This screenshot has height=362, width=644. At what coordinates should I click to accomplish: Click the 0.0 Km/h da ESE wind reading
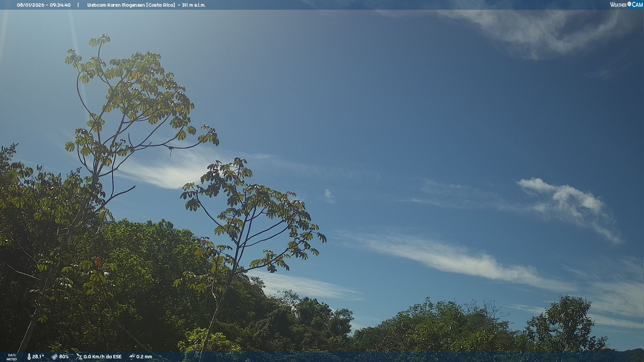[102, 357]
